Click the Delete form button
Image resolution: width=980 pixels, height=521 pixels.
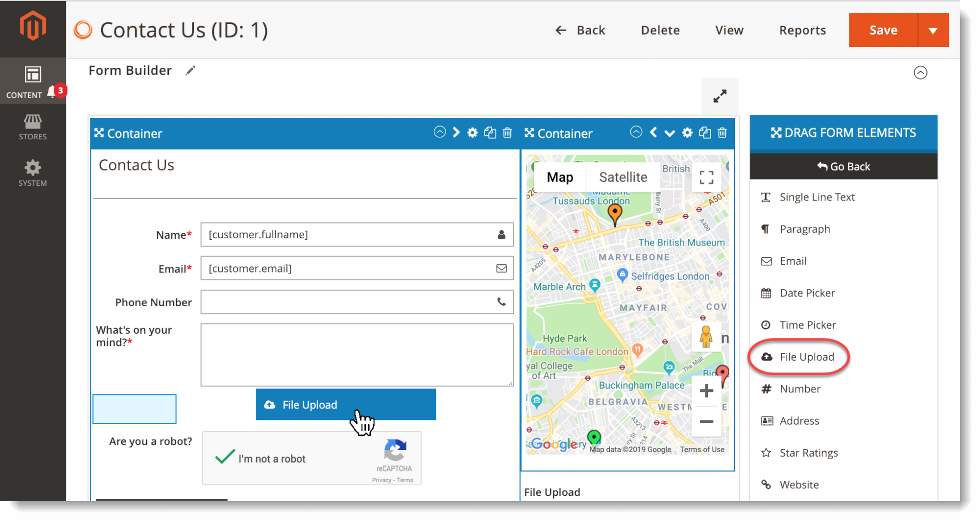pyautogui.click(x=660, y=30)
